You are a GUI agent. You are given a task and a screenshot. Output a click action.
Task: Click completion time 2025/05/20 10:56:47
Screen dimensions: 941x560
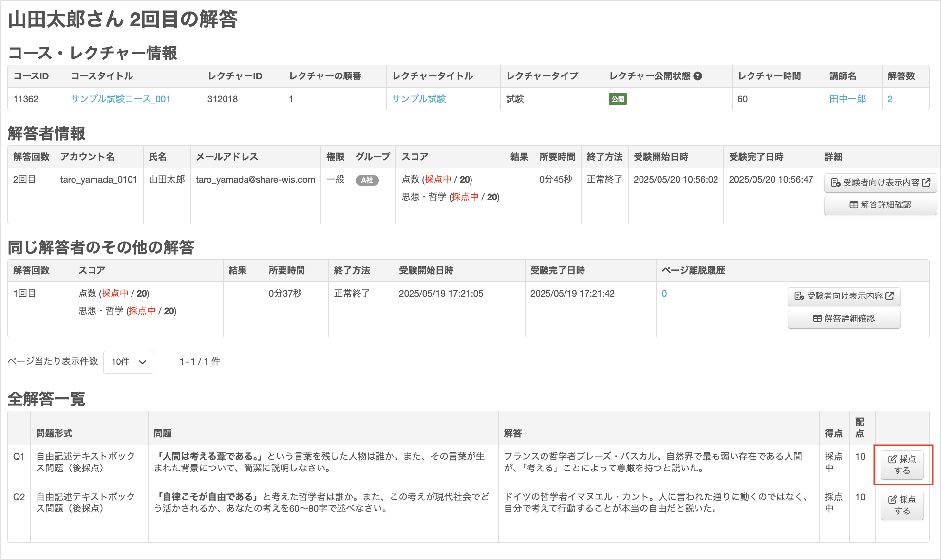[x=771, y=180]
